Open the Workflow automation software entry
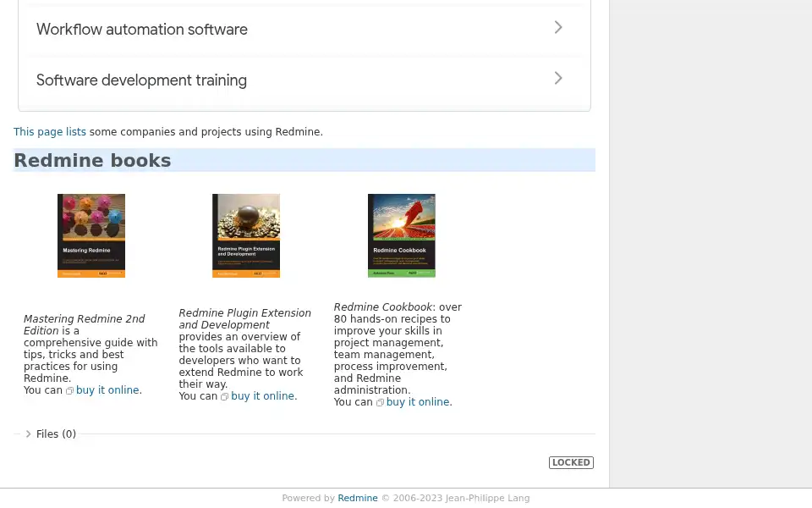Viewport: 812px width, 508px height. coord(304,30)
